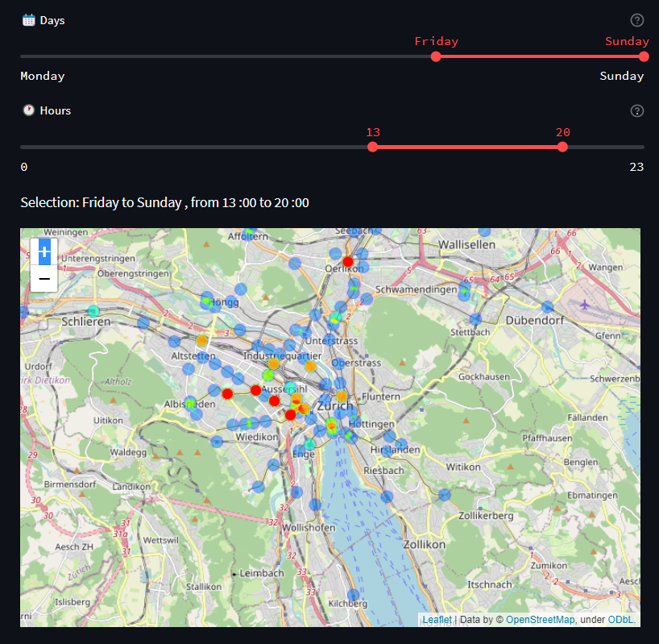This screenshot has height=644, width=659.
Task: Click the Friday handle on the Days slider
Action: 436,56
